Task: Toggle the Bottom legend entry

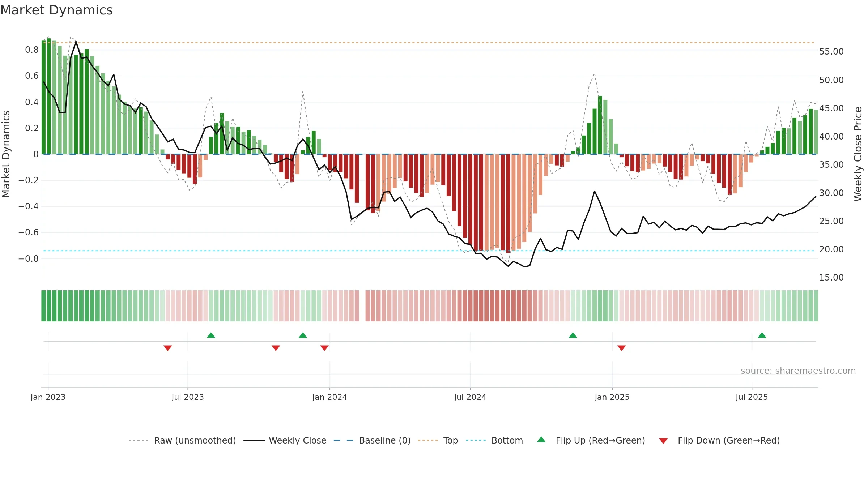Action: pos(494,440)
